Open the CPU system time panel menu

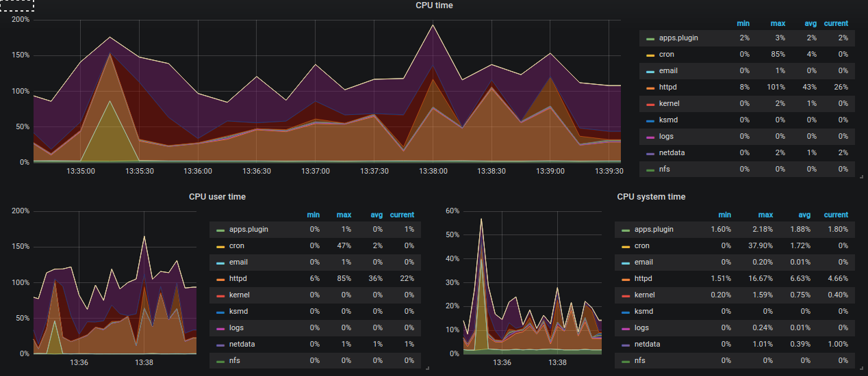click(x=650, y=197)
